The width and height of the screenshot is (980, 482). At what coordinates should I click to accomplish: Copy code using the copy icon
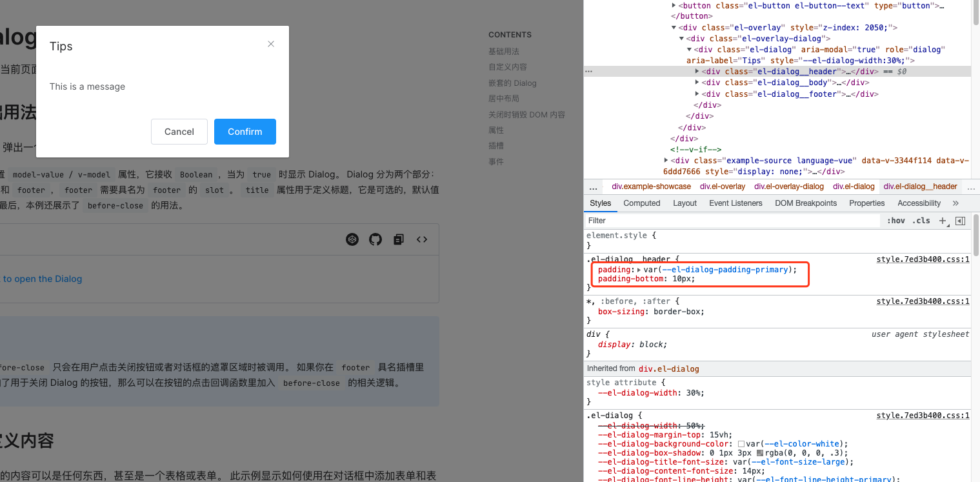[x=399, y=239]
